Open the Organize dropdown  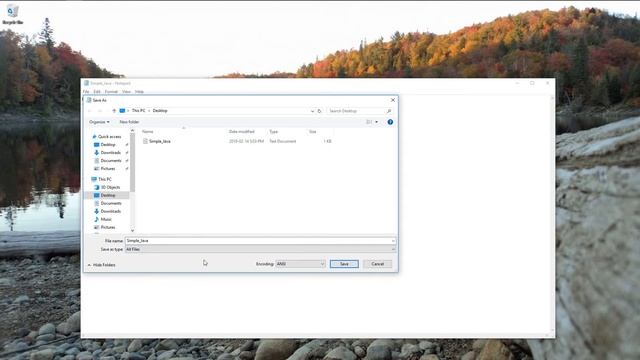coord(99,122)
